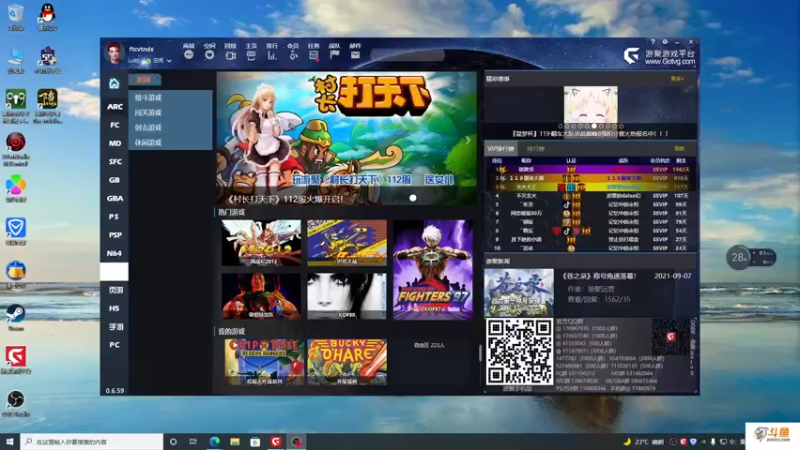This screenshot has width=800, height=450.
Task: Select the H5 platform in sidebar
Action: coord(115,309)
